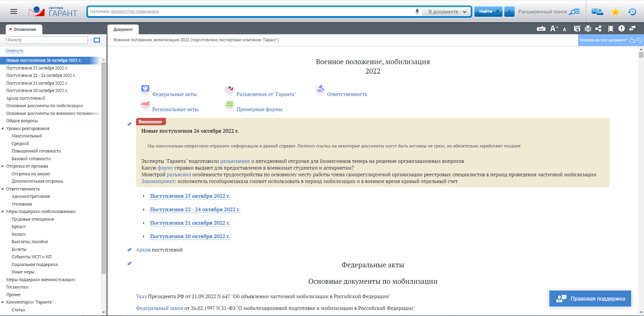Expand Поступления 25 октября 2022 section arrow
644x316 pixels.
pyautogui.click(x=144, y=196)
